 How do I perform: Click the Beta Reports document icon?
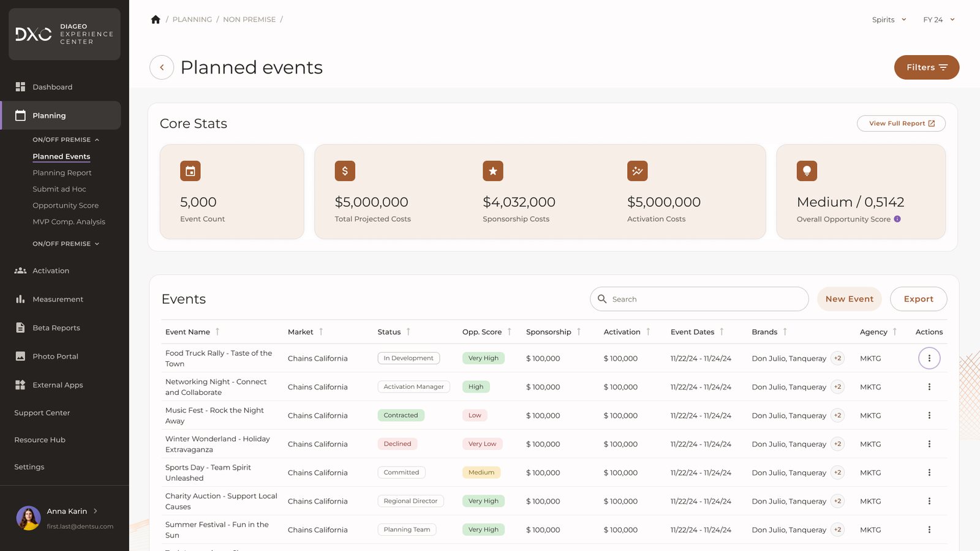click(20, 328)
